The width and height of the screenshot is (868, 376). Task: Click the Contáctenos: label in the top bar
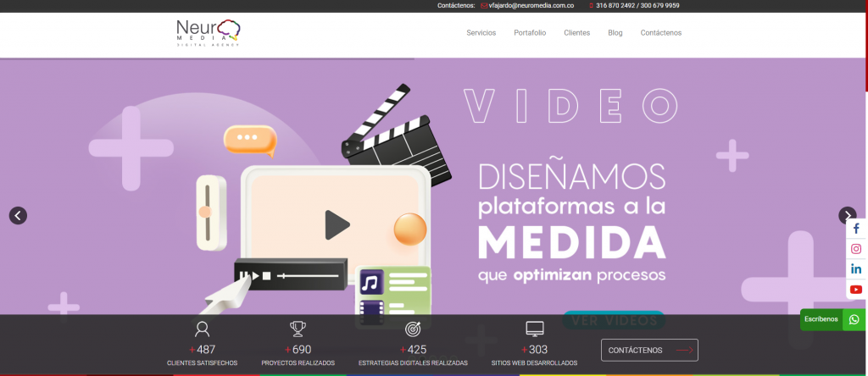[456, 6]
